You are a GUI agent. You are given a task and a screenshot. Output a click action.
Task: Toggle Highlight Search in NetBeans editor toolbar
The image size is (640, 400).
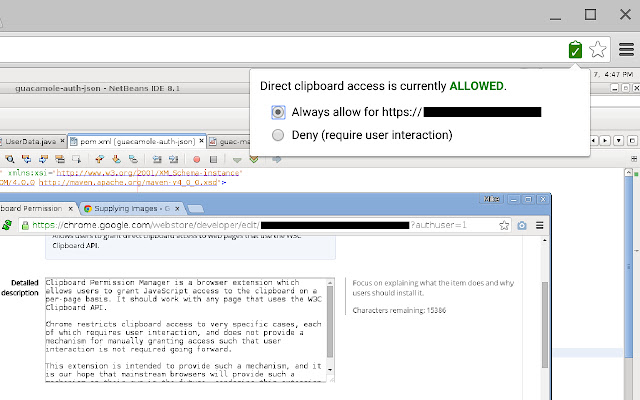point(60,159)
